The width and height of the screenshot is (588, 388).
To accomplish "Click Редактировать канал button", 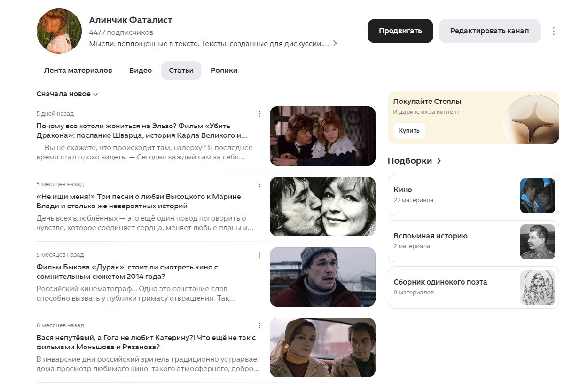I will pos(489,31).
